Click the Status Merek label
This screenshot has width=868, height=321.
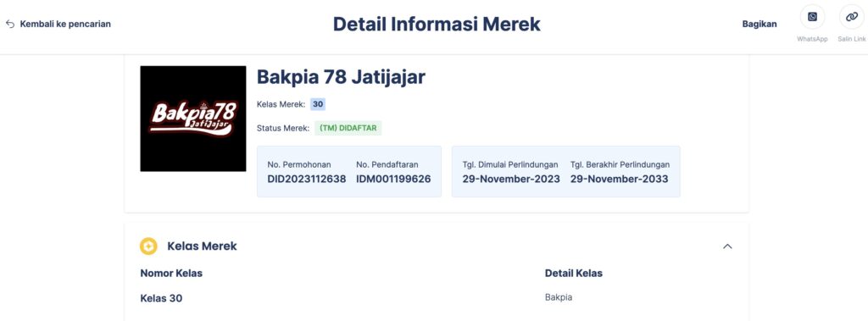[283, 128]
